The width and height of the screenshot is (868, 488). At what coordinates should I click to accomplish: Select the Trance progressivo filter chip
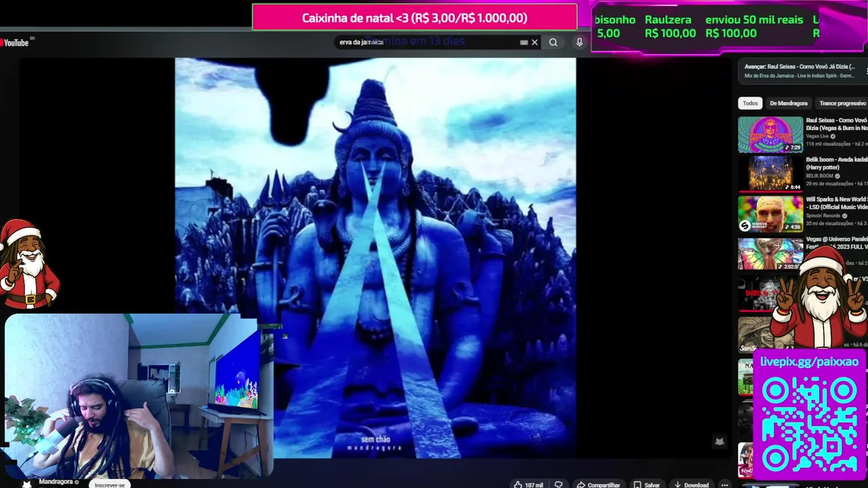point(842,103)
